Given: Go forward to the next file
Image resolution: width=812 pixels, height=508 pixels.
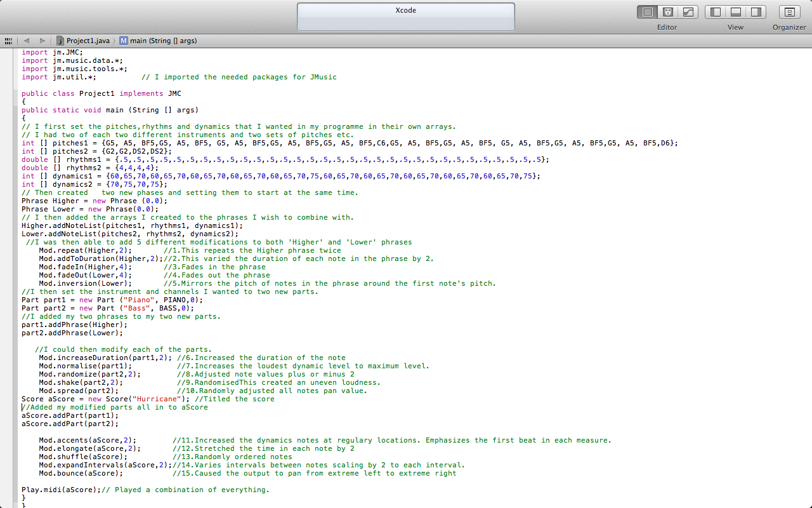Looking at the screenshot, I should point(43,41).
